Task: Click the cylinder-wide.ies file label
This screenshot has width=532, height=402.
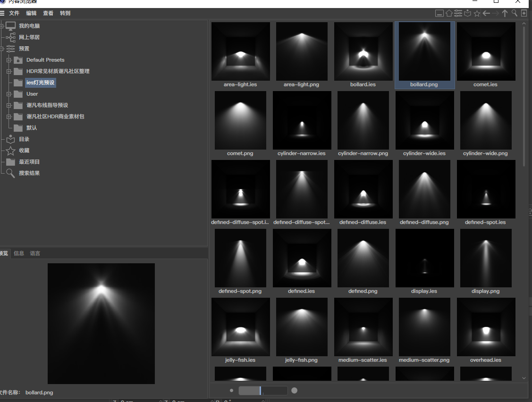Action: coord(424,153)
